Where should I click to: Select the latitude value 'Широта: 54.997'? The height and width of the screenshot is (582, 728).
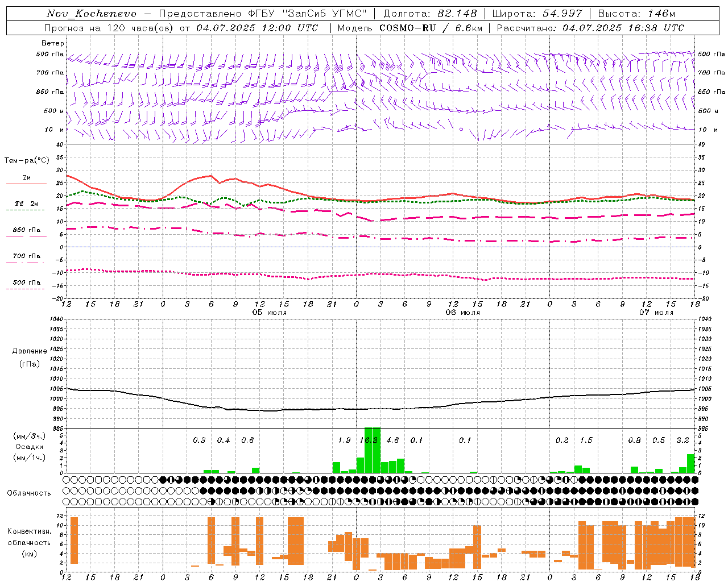tap(537, 14)
